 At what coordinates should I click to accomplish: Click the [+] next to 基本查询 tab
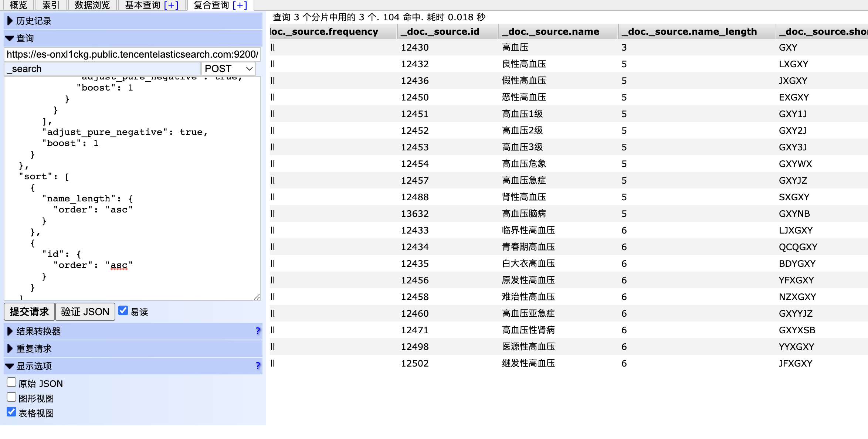(x=171, y=5)
